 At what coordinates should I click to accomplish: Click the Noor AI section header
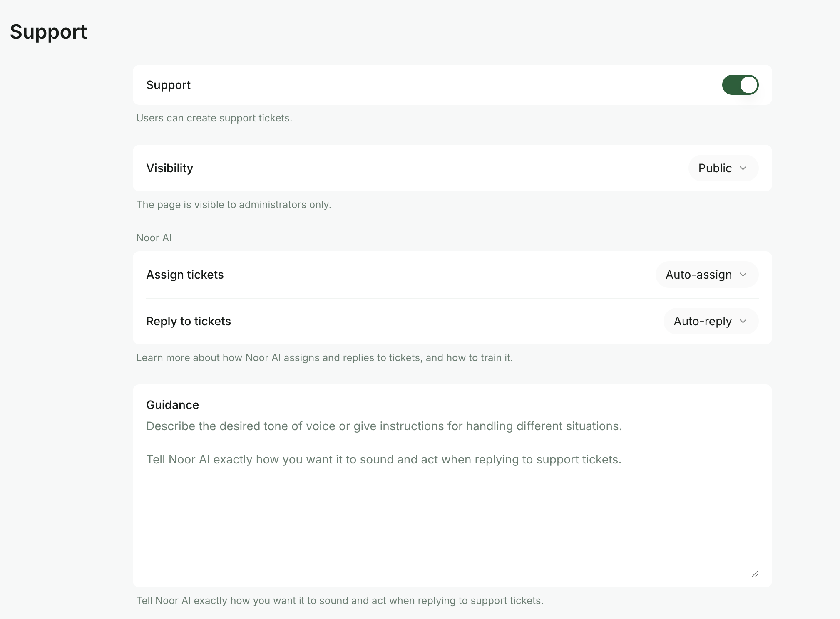pos(154,238)
